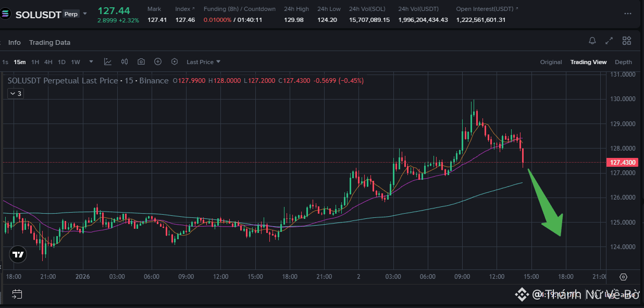The height and width of the screenshot is (308, 644).
Task: Click the 130.0000 price axis label
Action: (623, 99)
